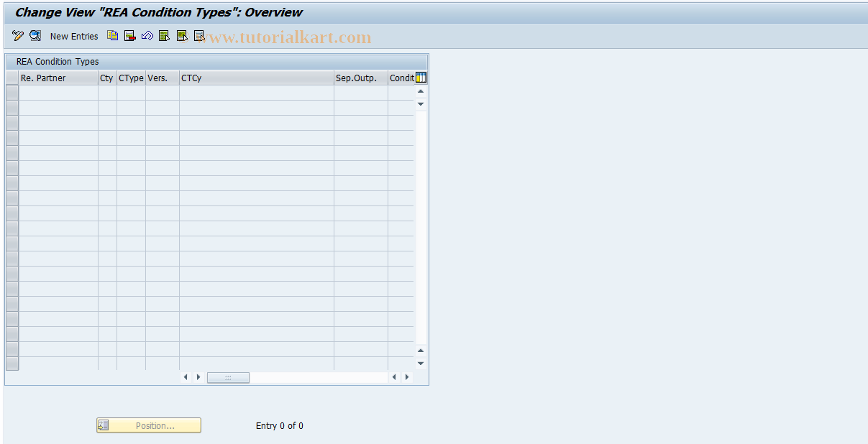Click vertical scrollbar top up arrow
Screen dimensions: 868x444
tap(421, 91)
